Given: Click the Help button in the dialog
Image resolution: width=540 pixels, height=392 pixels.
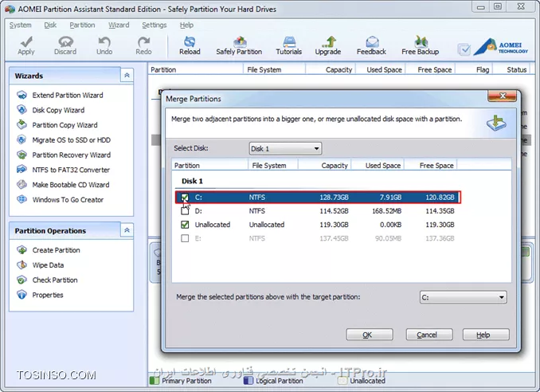Looking at the screenshot, I should pos(486,335).
